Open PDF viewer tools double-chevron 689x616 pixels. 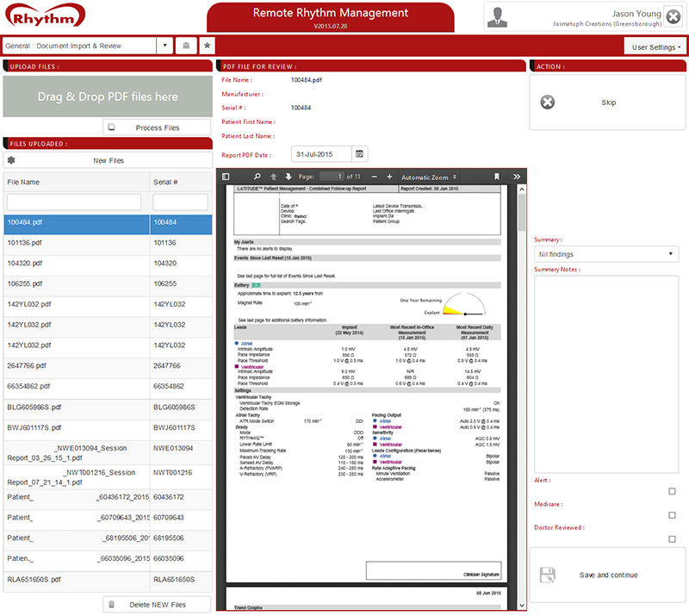tap(517, 177)
